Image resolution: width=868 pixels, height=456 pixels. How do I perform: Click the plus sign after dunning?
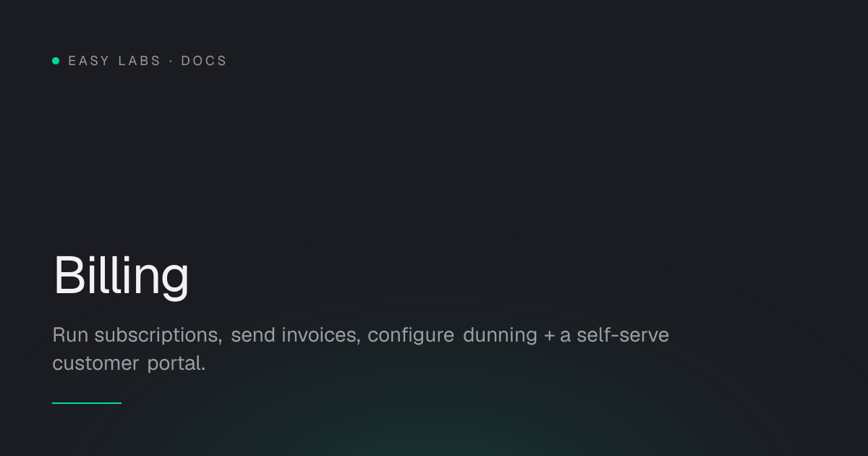[x=549, y=336]
